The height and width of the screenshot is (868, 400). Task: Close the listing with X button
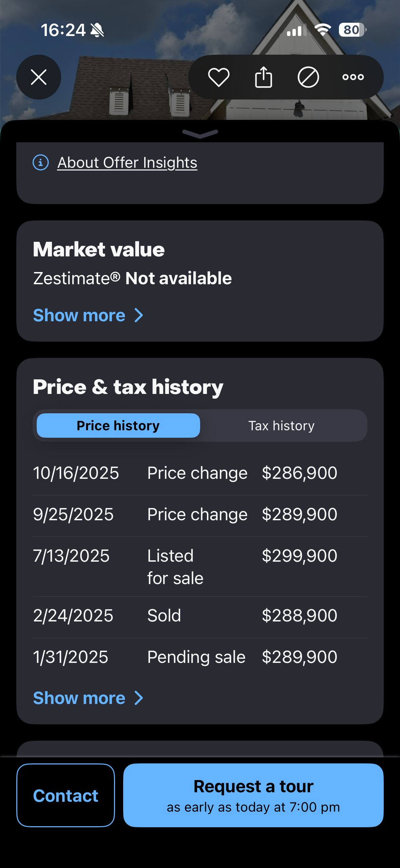39,77
